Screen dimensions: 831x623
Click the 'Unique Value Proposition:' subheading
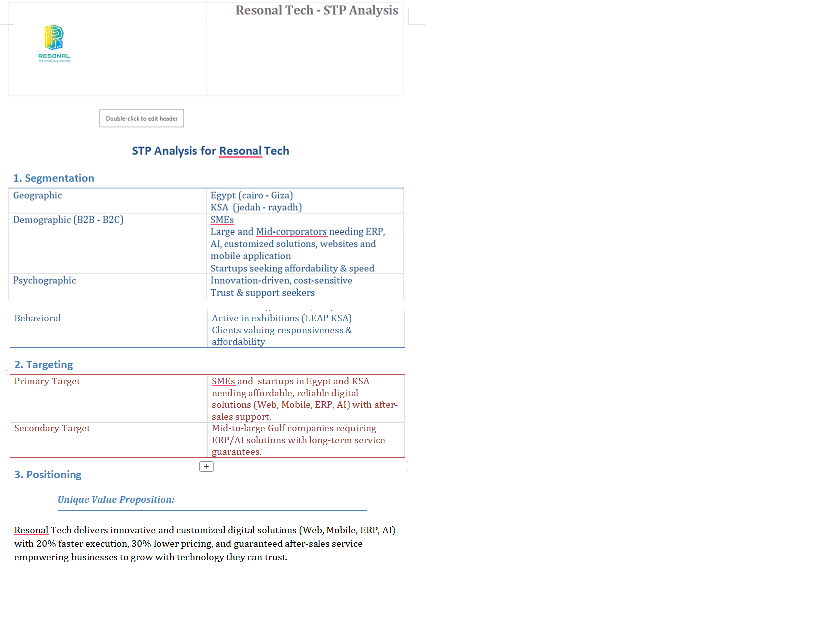click(x=116, y=500)
